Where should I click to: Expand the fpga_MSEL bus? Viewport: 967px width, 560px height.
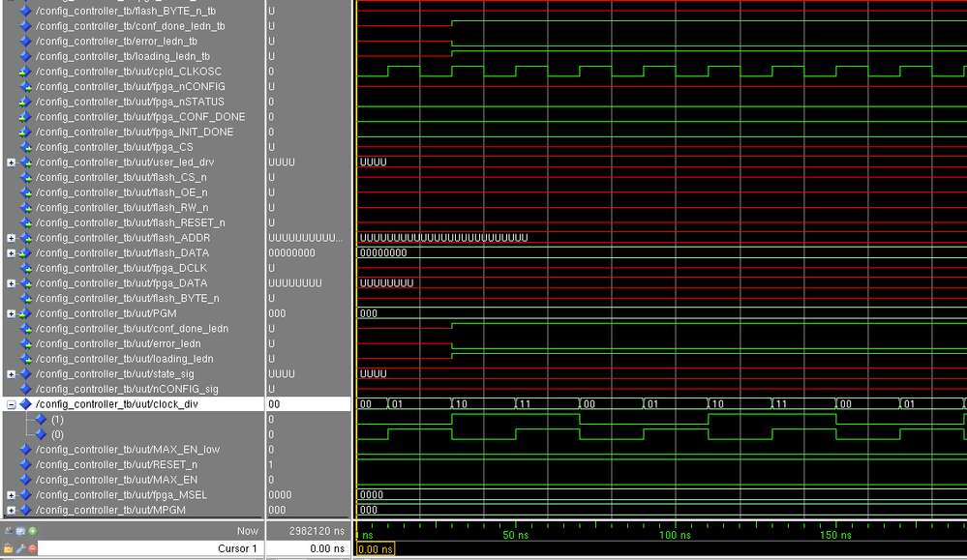pos(12,495)
